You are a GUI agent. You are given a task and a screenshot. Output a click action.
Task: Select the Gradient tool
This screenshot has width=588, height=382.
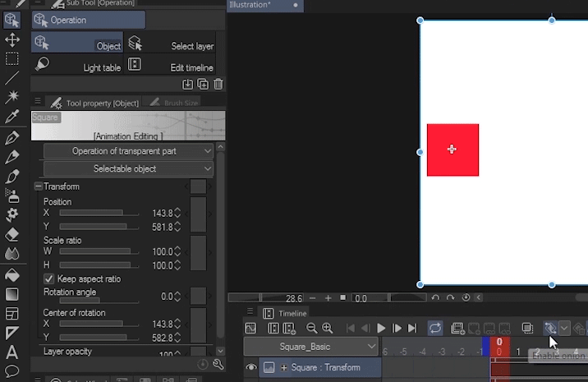12,293
